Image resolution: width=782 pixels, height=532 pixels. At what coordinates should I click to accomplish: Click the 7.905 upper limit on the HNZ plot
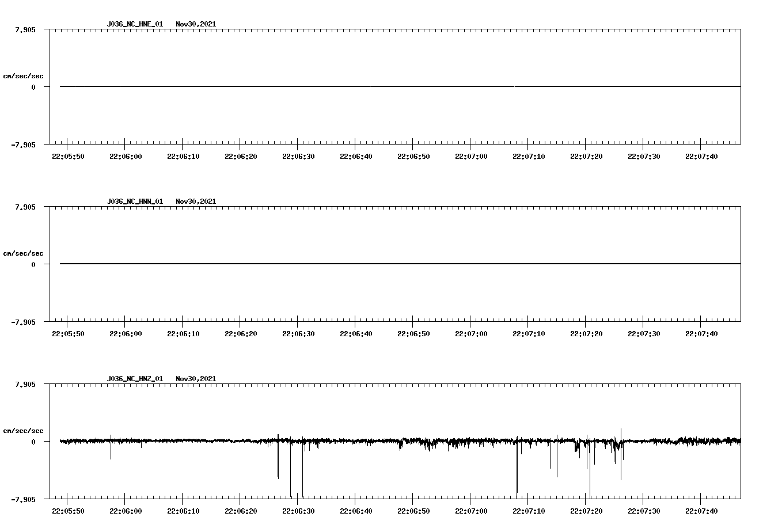tap(25, 385)
